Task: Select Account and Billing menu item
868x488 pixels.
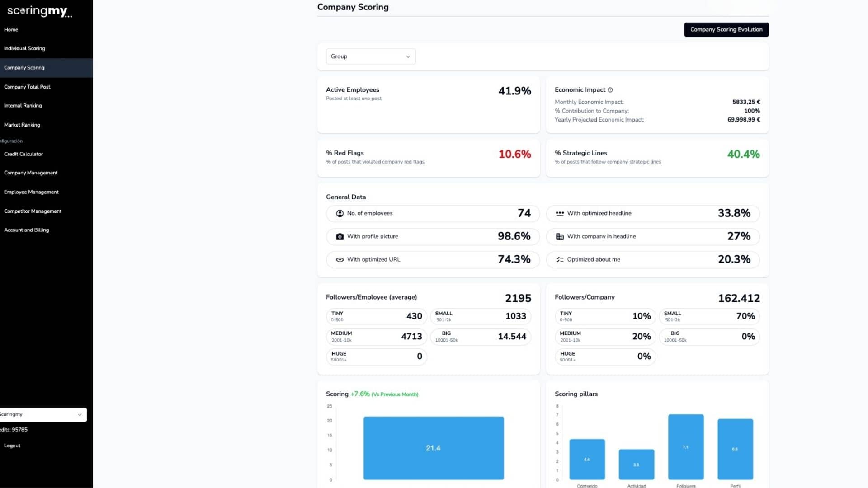Action: [26, 230]
